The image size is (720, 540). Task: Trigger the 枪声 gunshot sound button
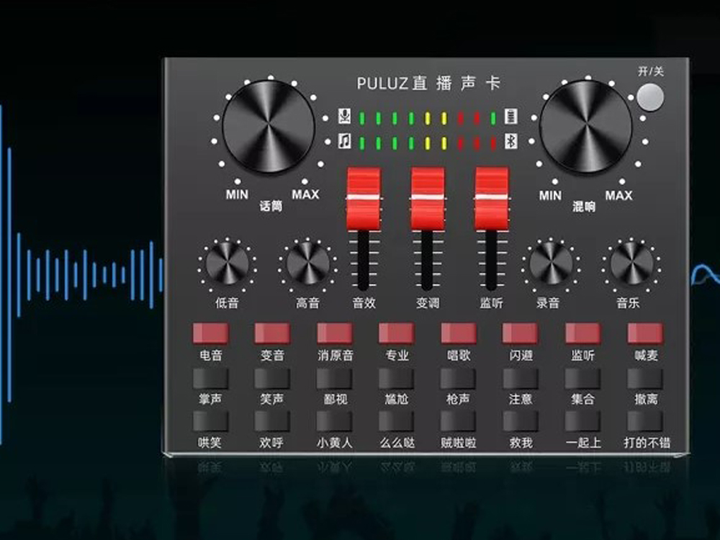click(x=459, y=378)
